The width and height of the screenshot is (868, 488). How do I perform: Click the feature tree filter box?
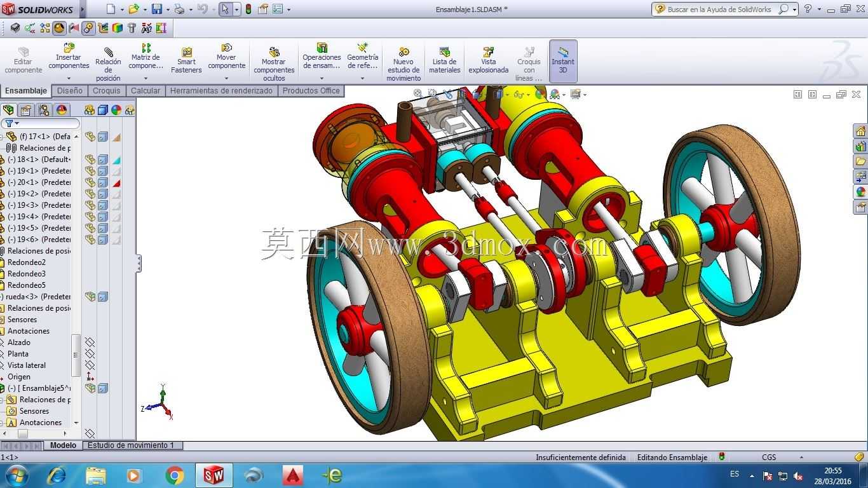click(x=41, y=123)
